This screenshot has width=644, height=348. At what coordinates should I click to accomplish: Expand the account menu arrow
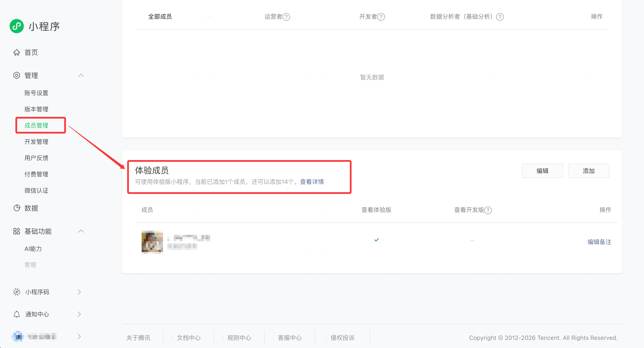pos(79,336)
